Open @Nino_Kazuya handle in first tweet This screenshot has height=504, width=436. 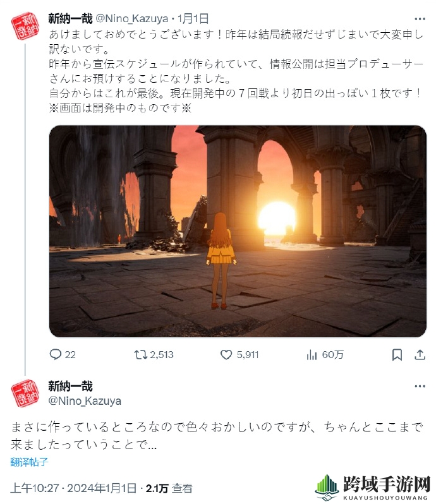click(x=132, y=19)
